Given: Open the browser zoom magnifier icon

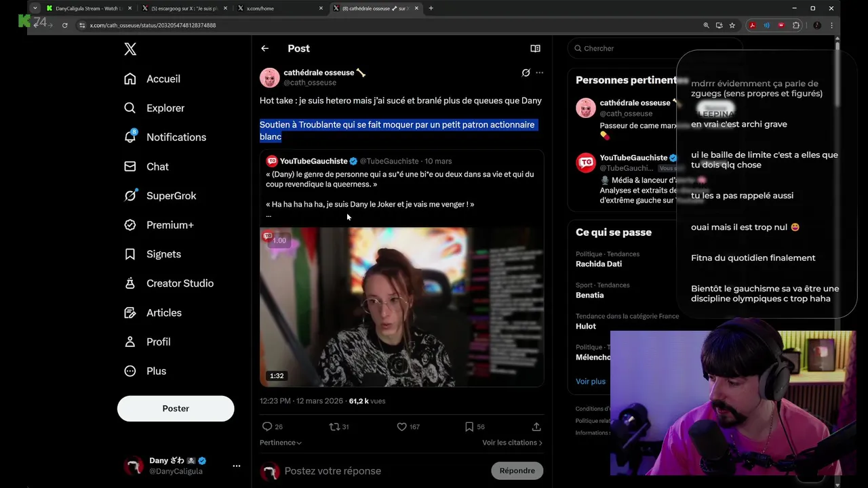Looking at the screenshot, I should 706,25.
